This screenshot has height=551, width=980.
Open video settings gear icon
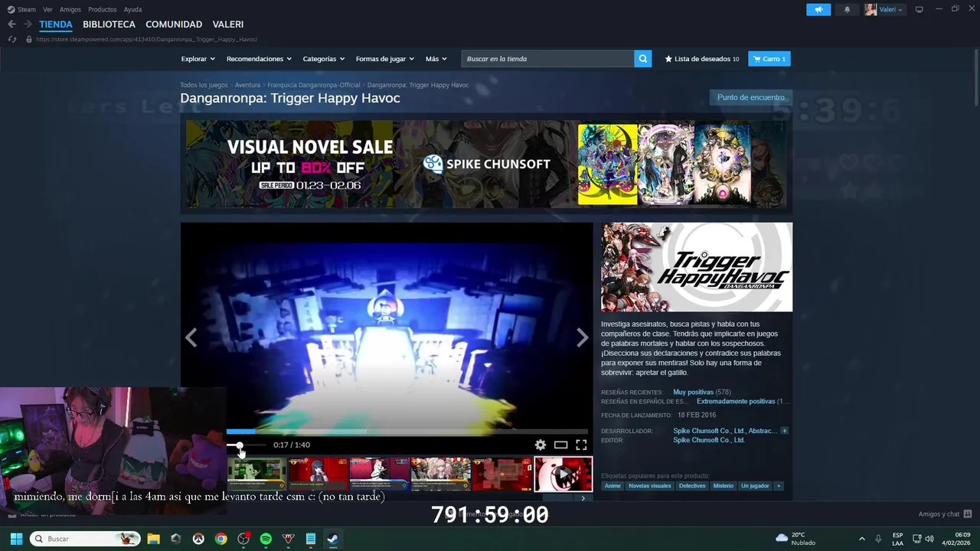(x=541, y=445)
